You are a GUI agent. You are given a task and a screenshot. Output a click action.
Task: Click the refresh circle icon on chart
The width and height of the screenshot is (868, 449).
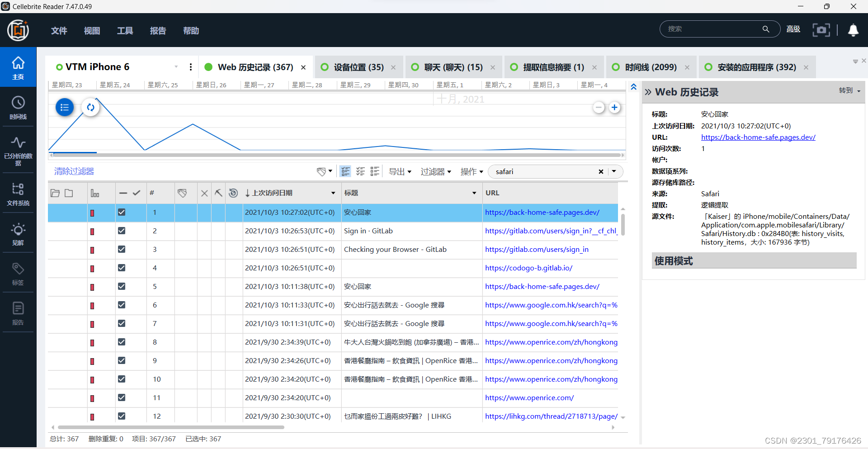point(91,107)
